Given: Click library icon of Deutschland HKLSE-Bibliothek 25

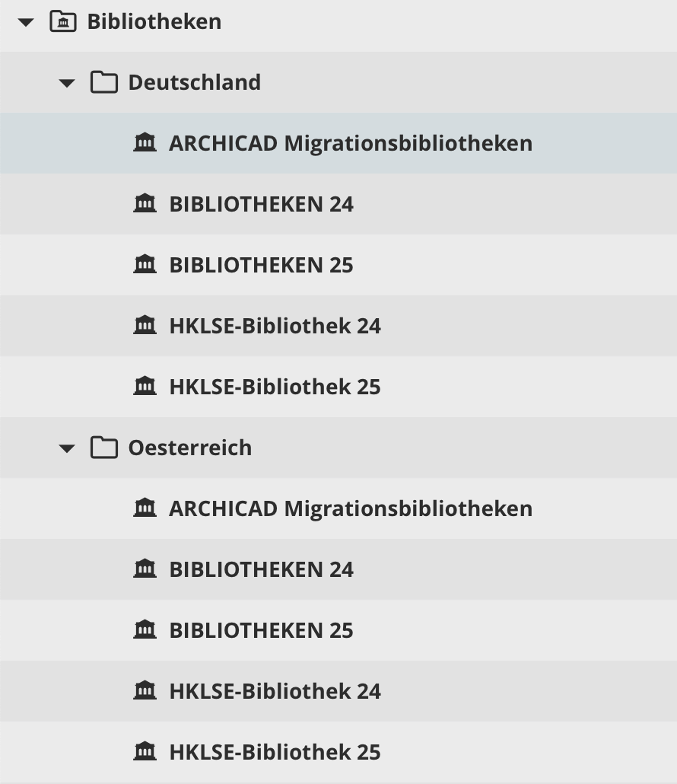Looking at the screenshot, I should tap(145, 386).
